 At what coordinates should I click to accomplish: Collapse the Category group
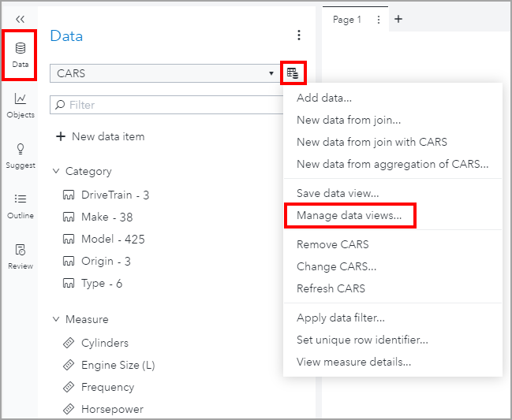(x=56, y=171)
